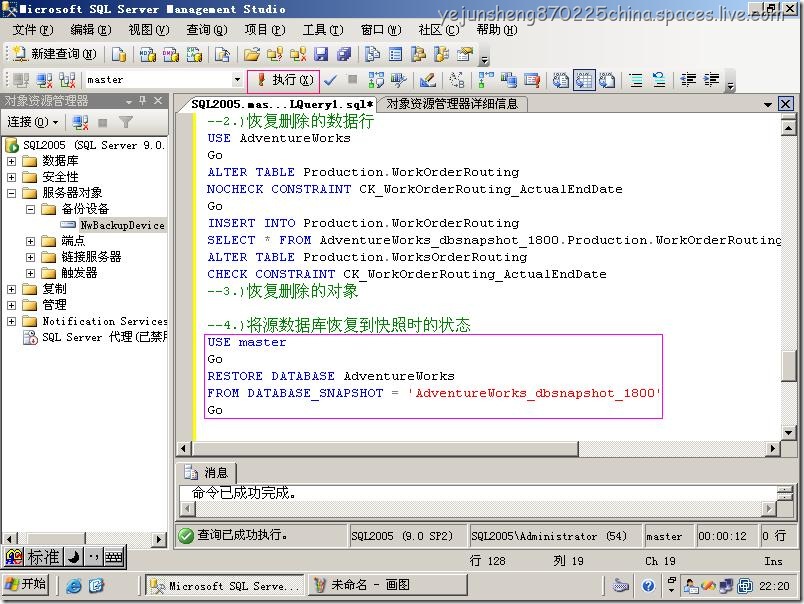Click the Disconnect query icon
Image resolution: width=804 pixels, height=604 pixels.
point(44,80)
